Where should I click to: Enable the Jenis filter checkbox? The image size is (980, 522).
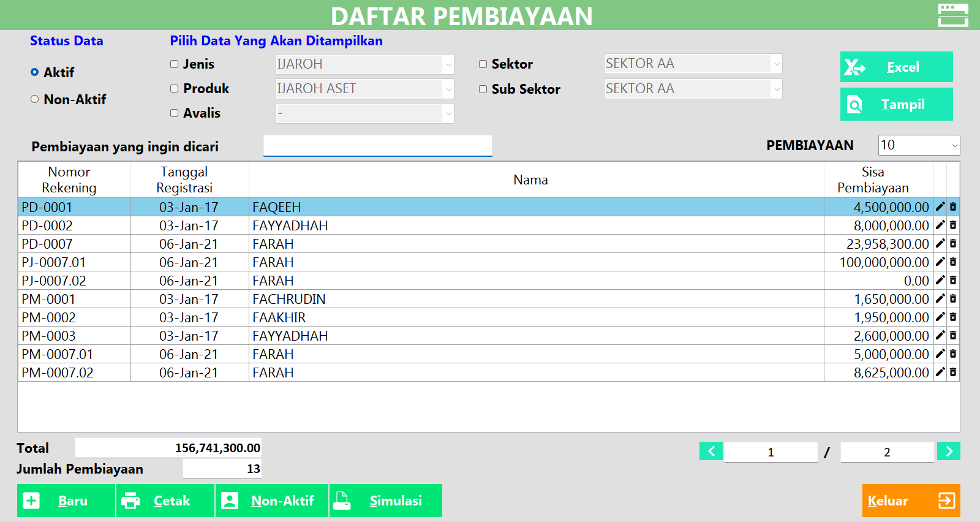175,64
